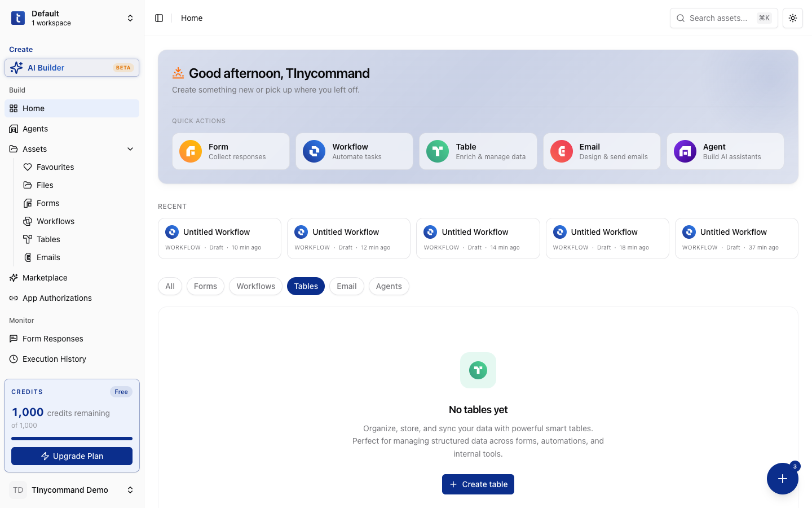Click the credits remaining progress bar
The height and width of the screenshot is (508, 812).
[72, 439]
